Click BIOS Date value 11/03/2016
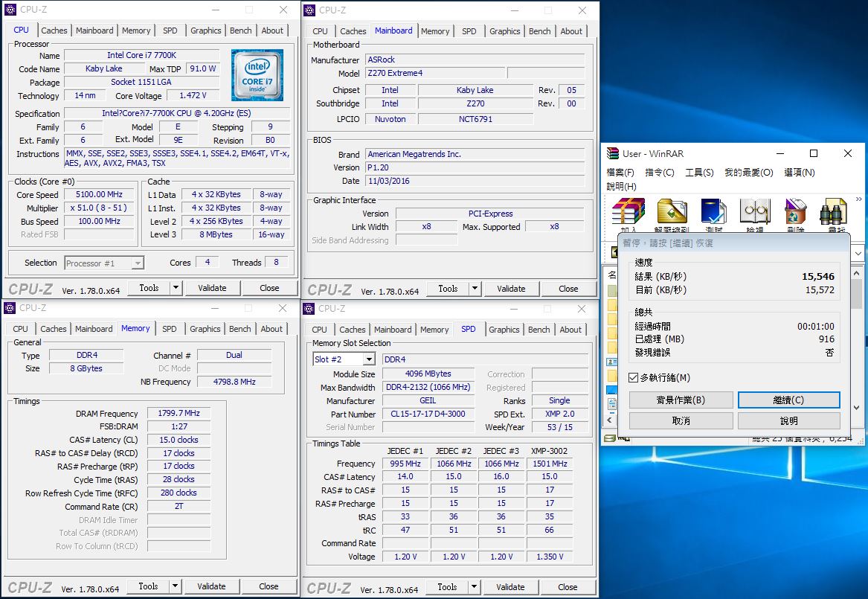 point(475,181)
